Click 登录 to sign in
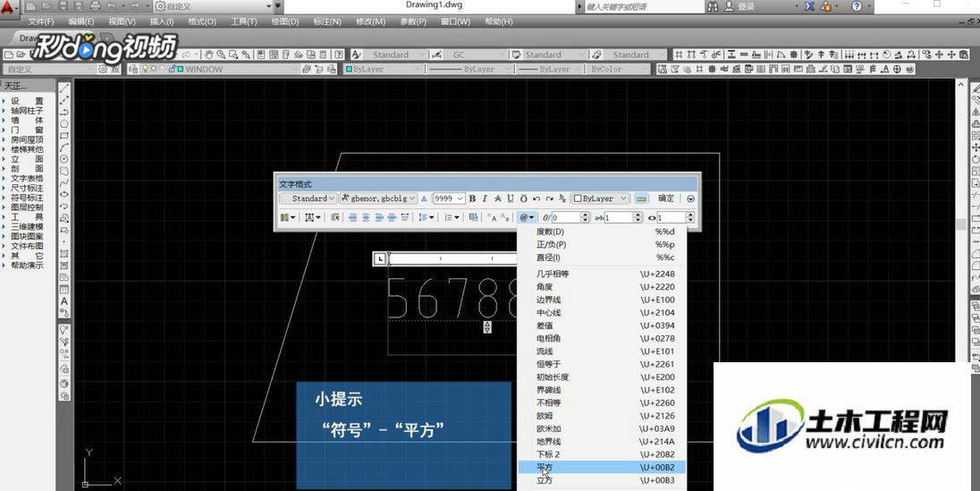The height and width of the screenshot is (491, 980). pos(747,6)
